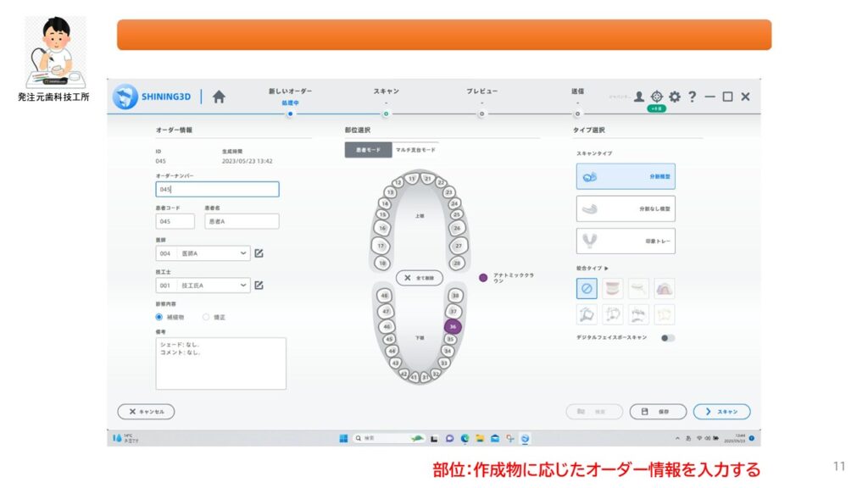
Task: Select the 矯正 radio button
Action: 206,317
